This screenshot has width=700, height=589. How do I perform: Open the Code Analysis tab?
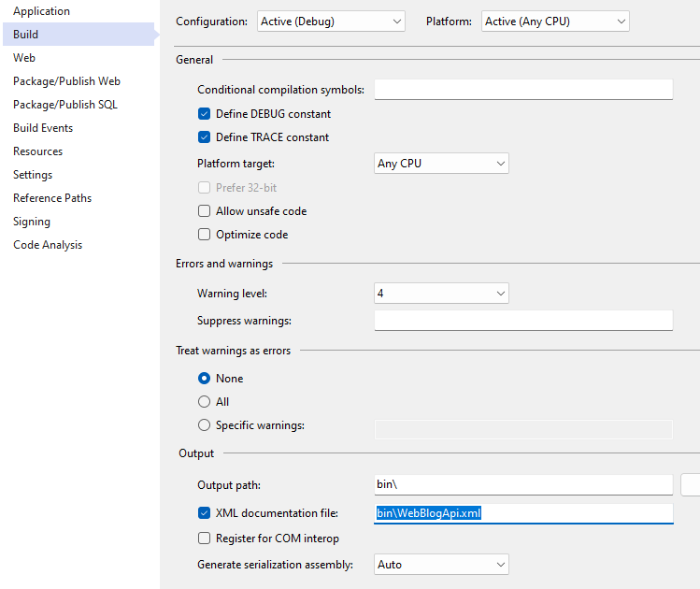coord(48,245)
